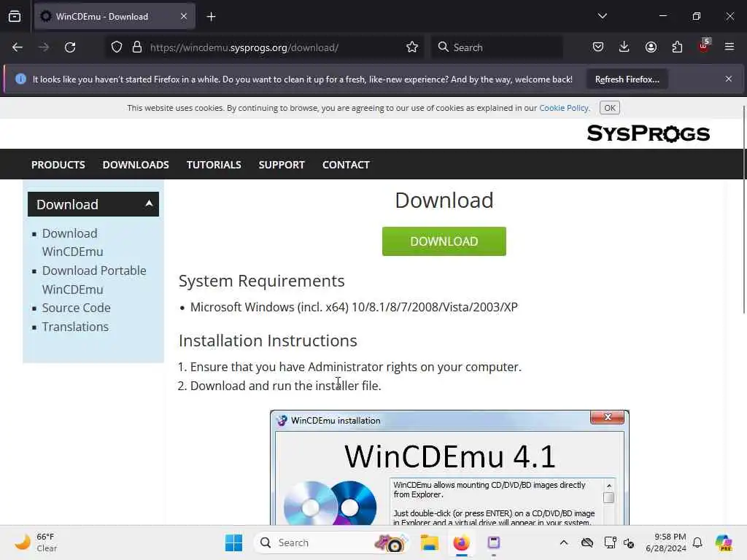Select the WinCDEmu - Download tab
This screenshot has width=747, height=560.
115,17
